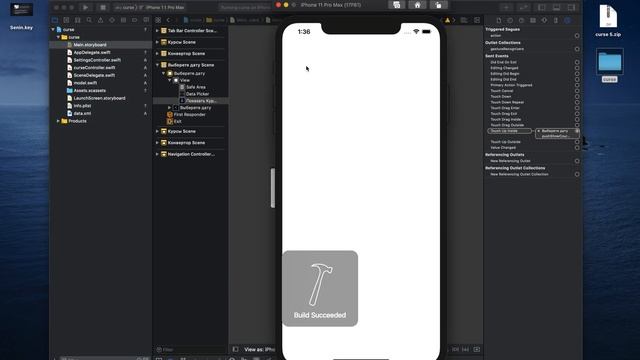640x360 pixels.
Task: Click the canvas vertical scrollbar thumb
Action: 273,188
